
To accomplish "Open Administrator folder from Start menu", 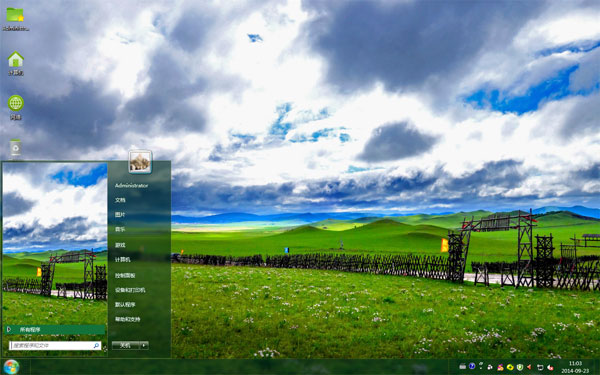I will 131,185.
